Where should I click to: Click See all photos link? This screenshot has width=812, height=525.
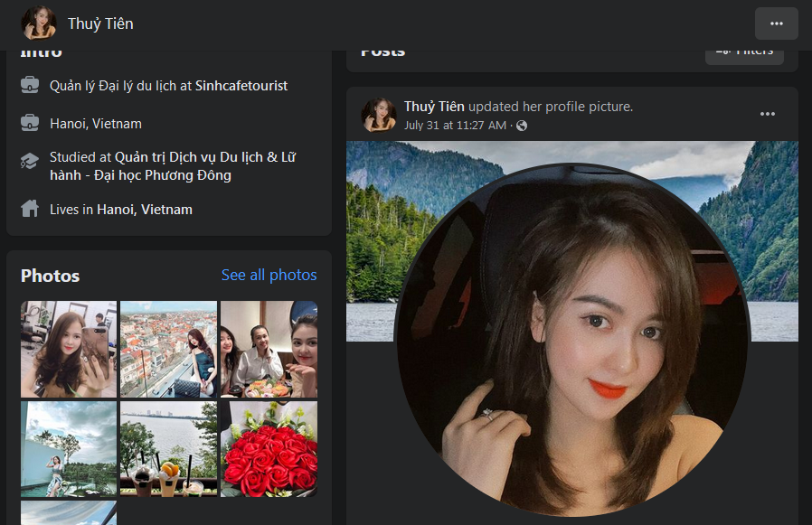[269, 275]
